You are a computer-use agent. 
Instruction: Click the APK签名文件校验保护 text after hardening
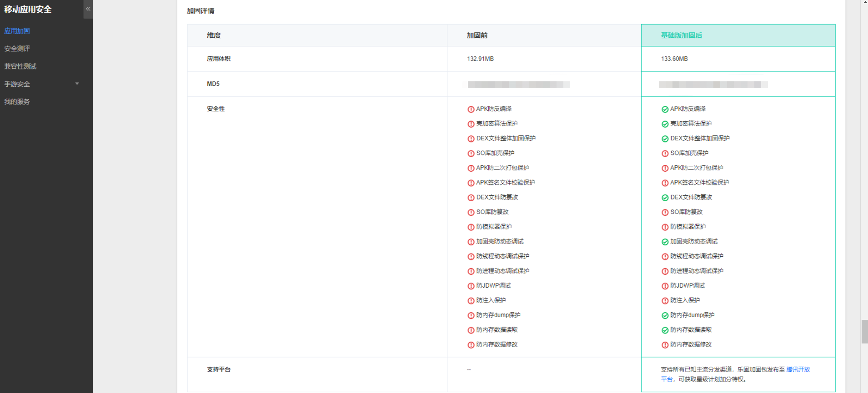[x=700, y=183]
